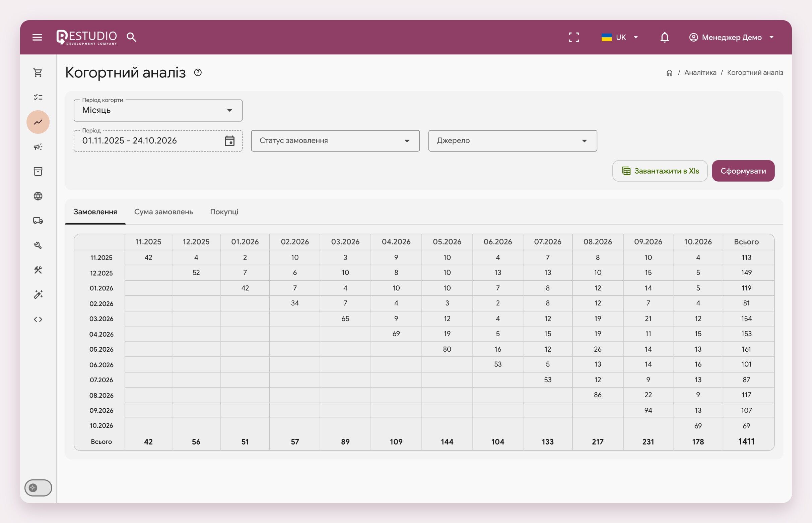Open the Статус замовлення dropdown
The width and height of the screenshot is (812, 523).
335,140
